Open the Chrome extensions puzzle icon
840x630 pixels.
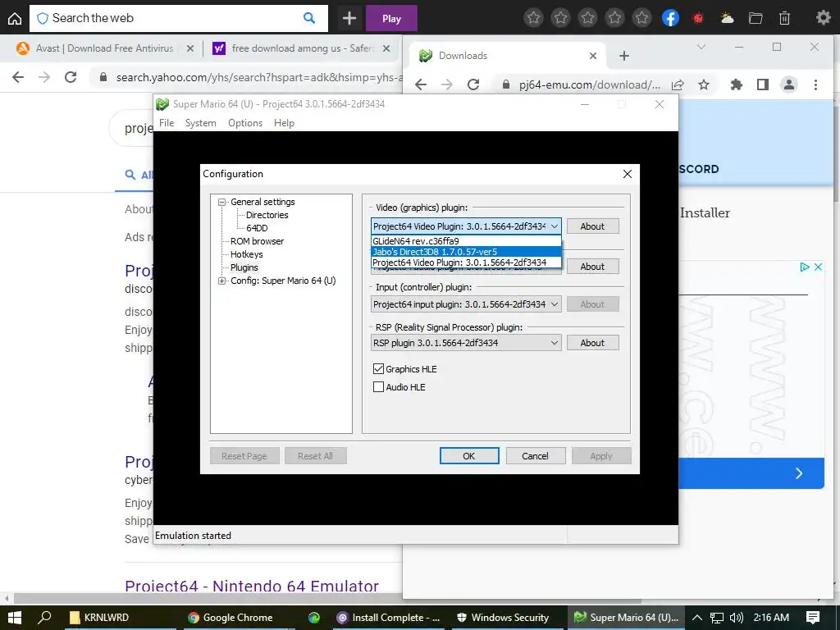point(737,84)
